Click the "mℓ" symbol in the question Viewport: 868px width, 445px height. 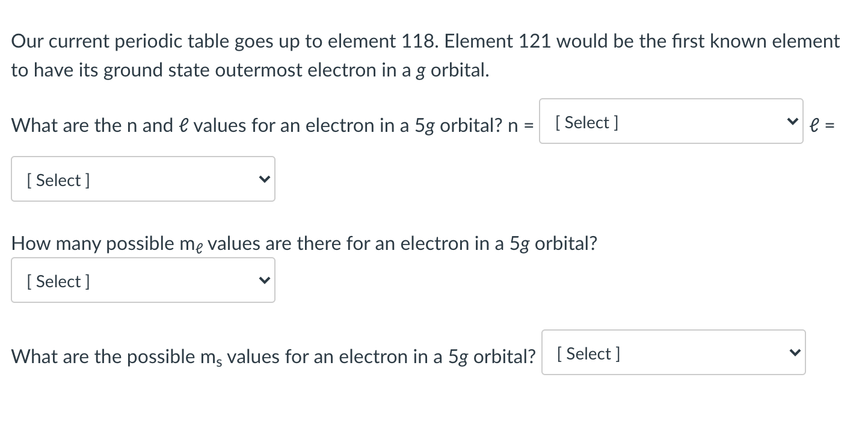click(x=191, y=245)
